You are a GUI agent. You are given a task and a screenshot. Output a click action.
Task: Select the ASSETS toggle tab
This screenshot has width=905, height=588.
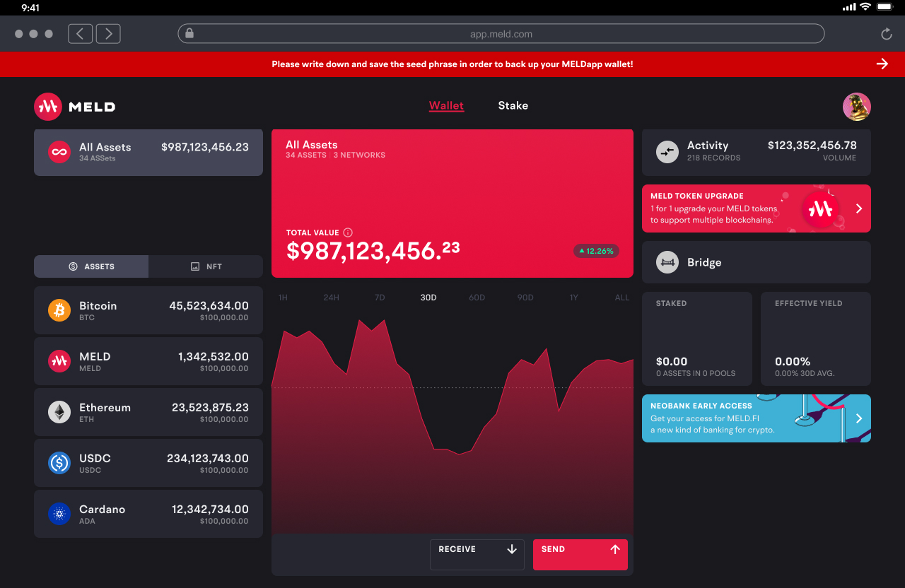(91, 266)
